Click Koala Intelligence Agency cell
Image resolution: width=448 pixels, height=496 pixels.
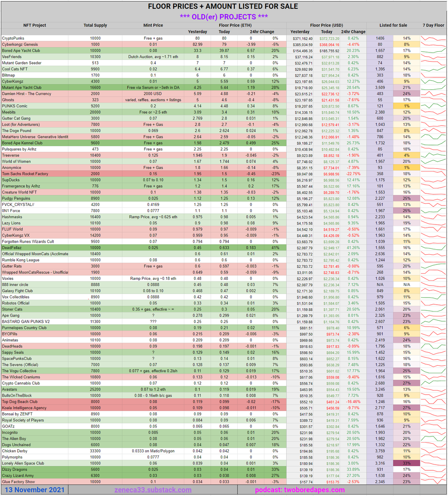click(24, 408)
